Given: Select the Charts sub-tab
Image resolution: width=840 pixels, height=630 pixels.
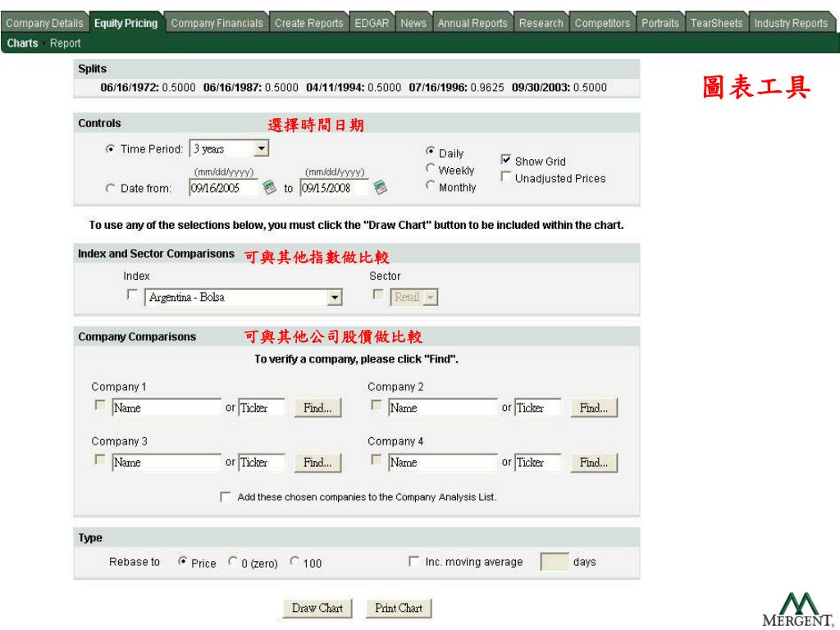Looking at the screenshot, I should pos(22,43).
